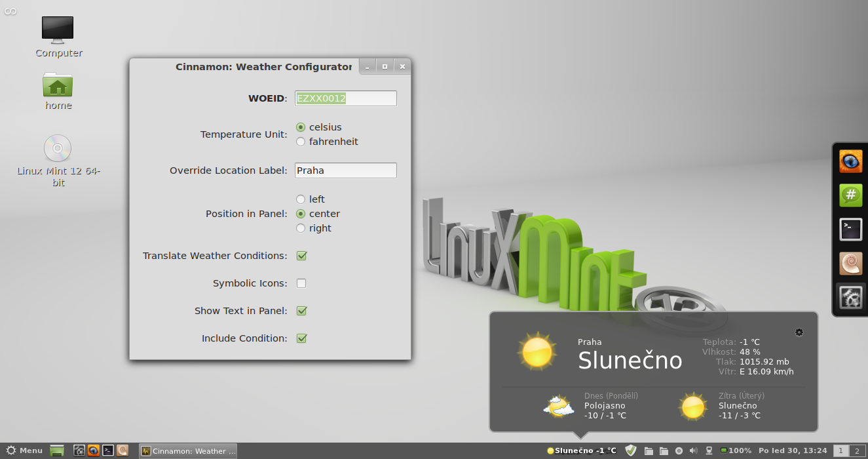
Task: Click the update manager shield tray icon
Action: [x=631, y=450]
